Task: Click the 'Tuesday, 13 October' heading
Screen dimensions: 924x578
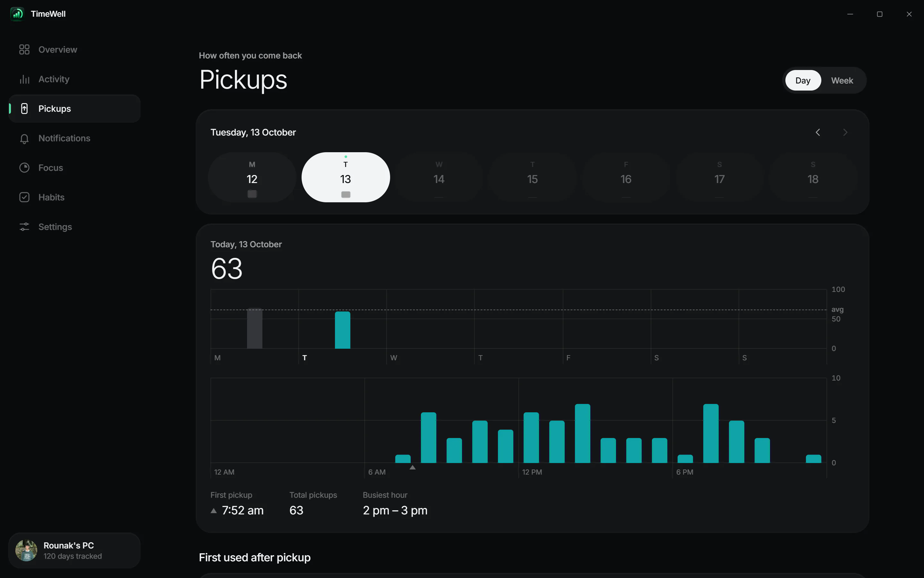Action: 253,132
